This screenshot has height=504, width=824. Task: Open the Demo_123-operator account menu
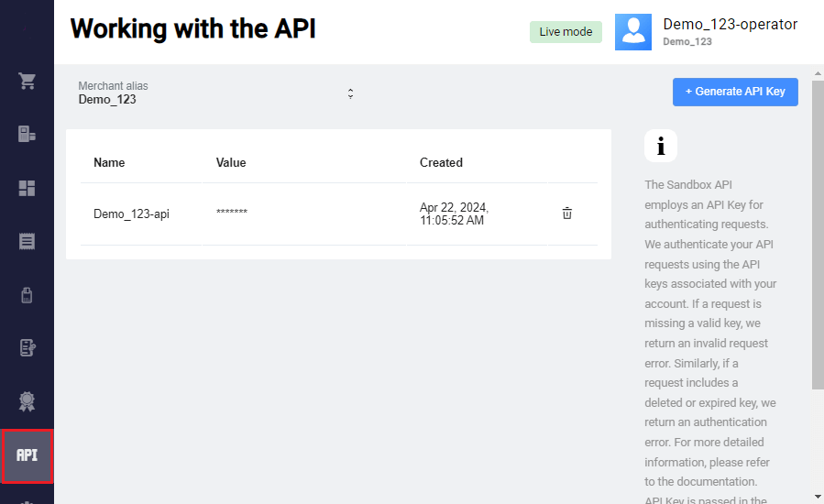coord(730,25)
